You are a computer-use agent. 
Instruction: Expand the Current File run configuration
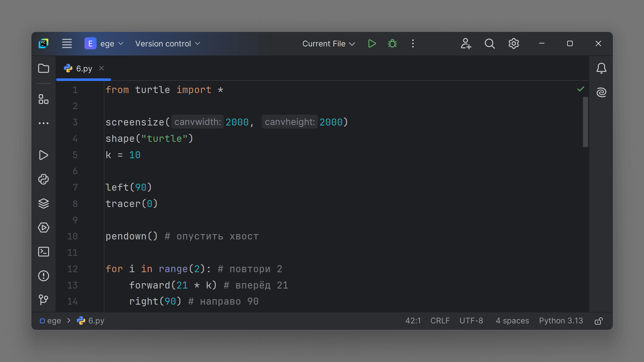[x=328, y=44]
